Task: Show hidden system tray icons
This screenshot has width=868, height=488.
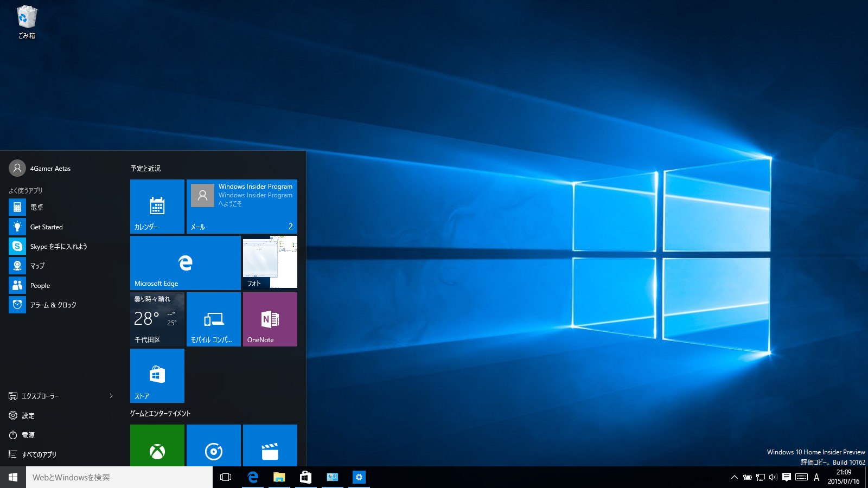Action: tap(734, 477)
